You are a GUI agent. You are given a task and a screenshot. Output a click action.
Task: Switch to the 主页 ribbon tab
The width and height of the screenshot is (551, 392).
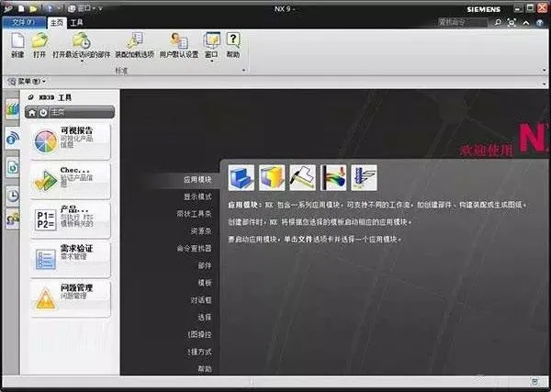pyautogui.click(x=57, y=23)
